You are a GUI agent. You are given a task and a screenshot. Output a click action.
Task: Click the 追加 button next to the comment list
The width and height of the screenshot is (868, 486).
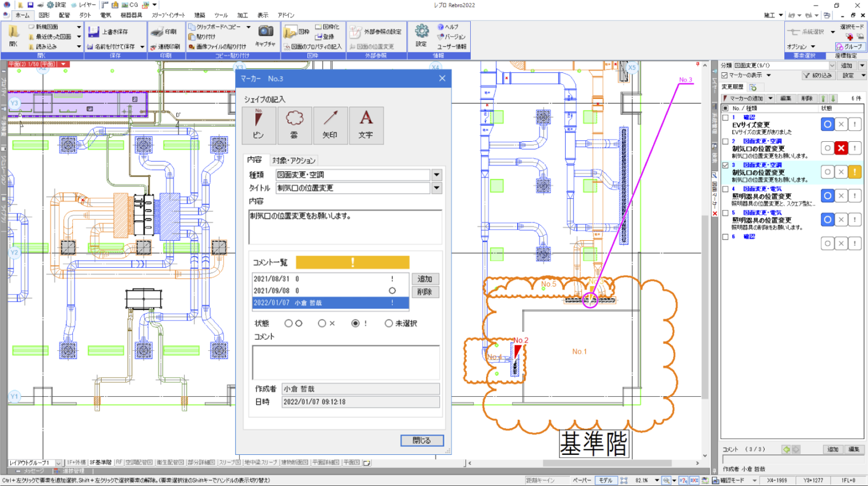click(425, 279)
